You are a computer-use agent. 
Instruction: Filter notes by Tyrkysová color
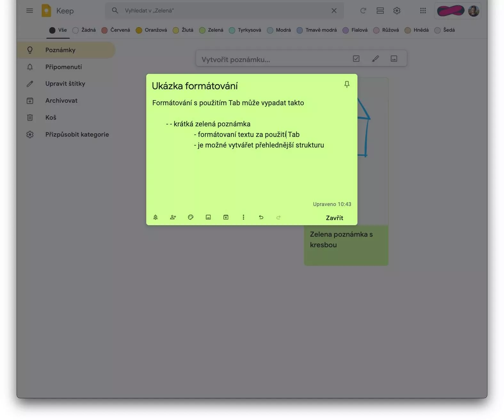[245, 30]
